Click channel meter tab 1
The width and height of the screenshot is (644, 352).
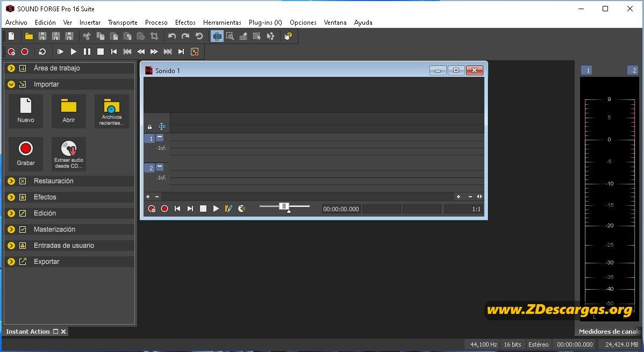click(x=586, y=70)
